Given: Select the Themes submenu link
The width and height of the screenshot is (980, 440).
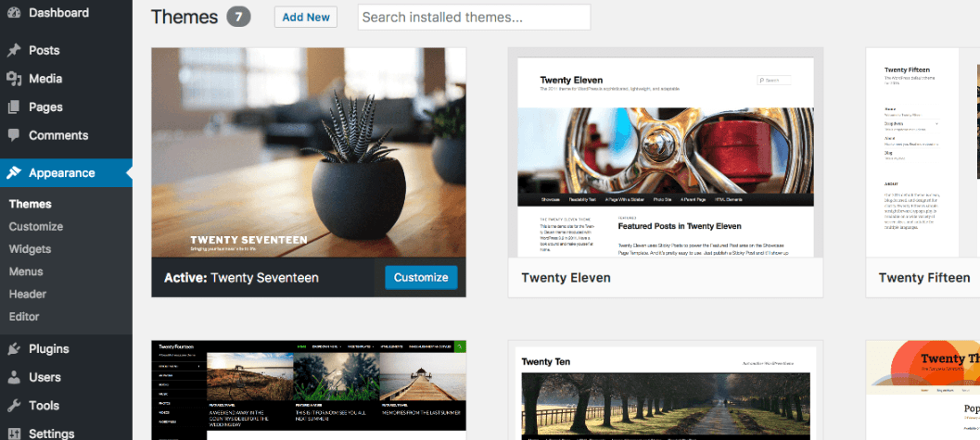Looking at the screenshot, I should tap(30, 204).
